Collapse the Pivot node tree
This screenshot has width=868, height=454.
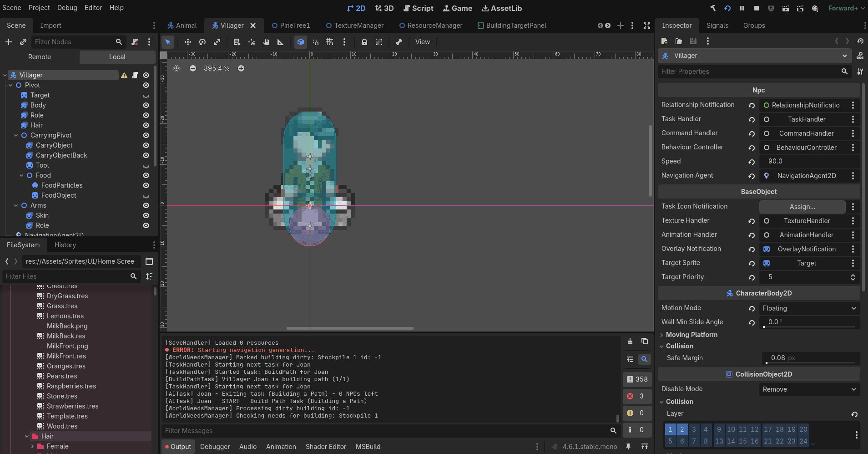click(10, 85)
